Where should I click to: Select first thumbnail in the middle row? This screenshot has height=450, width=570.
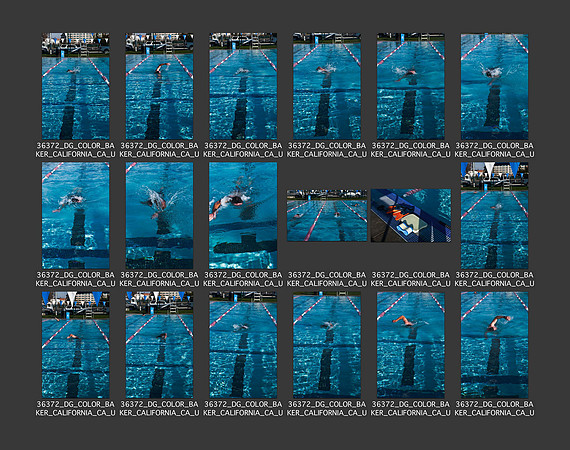click(76, 215)
